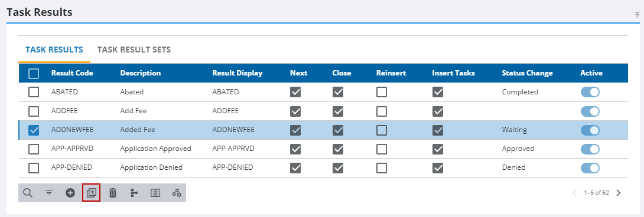
Task: Toggle Active switch for ADDNEWFEE
Action: [590, 130]
